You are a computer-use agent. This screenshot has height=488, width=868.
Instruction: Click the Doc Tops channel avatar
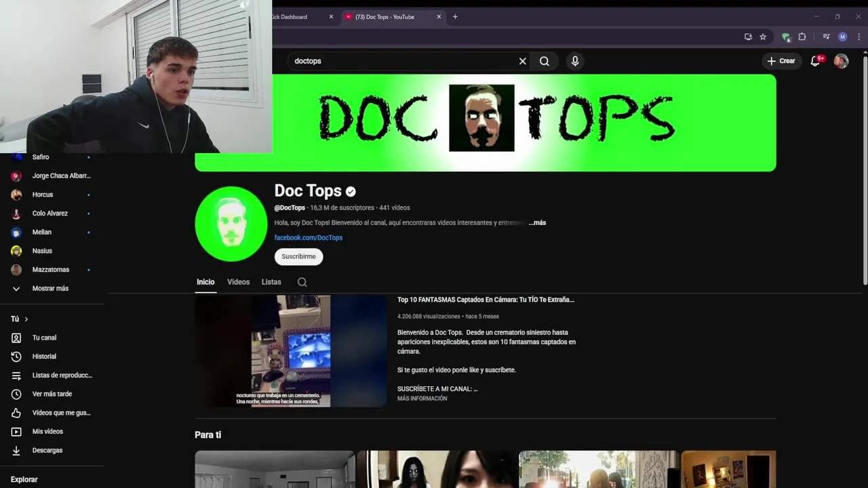(231, 224)
